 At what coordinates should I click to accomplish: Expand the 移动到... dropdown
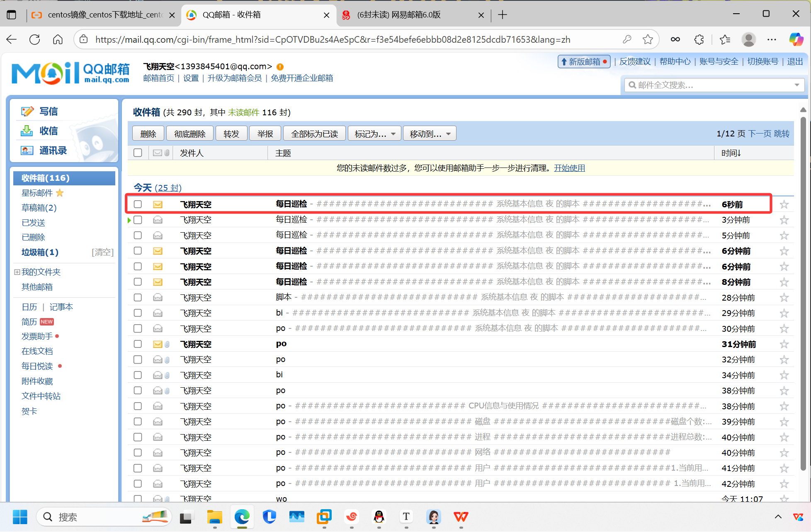click(430, 134)
